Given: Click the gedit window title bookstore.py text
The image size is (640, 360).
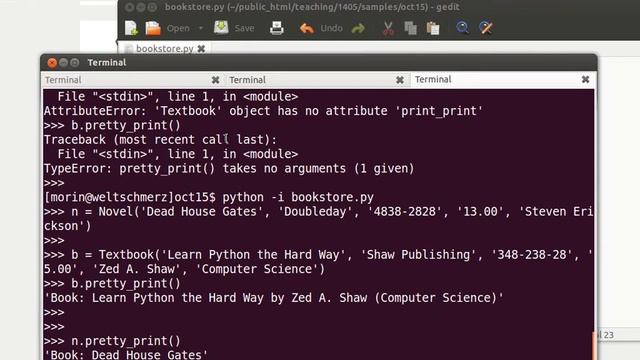Looking at the screenshot, I should click(x=312, y=7).
